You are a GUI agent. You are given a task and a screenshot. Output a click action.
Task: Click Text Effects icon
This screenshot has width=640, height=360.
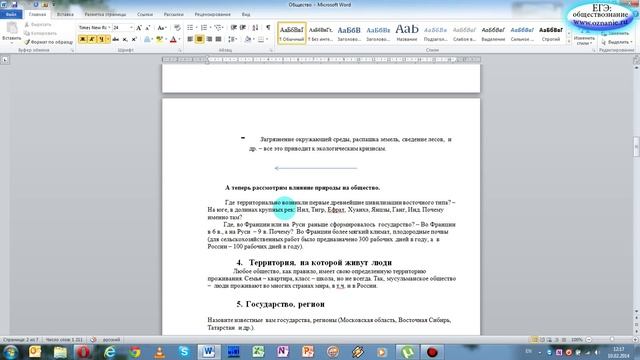pos(147,39)
